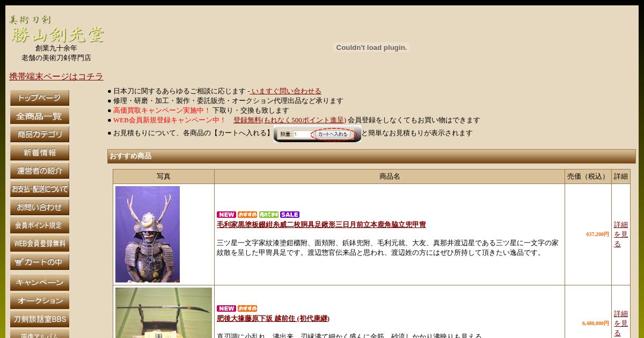Click the Couldn't load plugin placeholder
The image size is (644, 338).
[x=371, y=48]
